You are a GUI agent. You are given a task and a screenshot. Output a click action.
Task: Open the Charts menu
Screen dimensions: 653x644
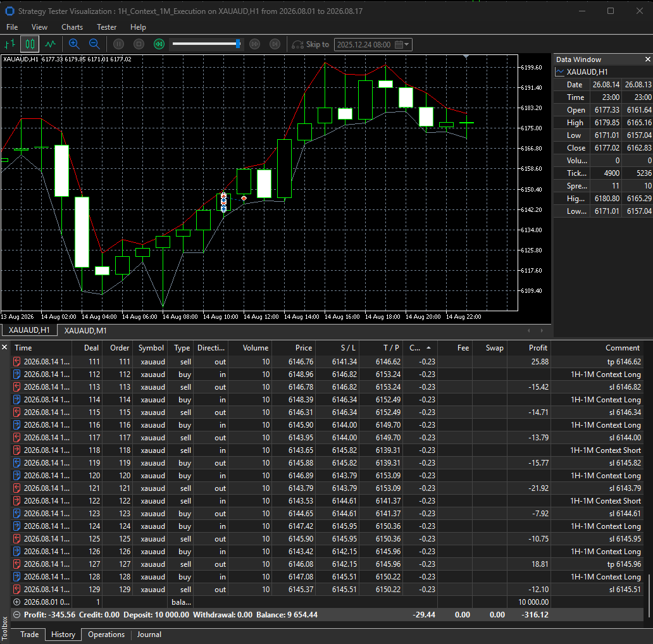pyautogui.click(x=72, y=27)
